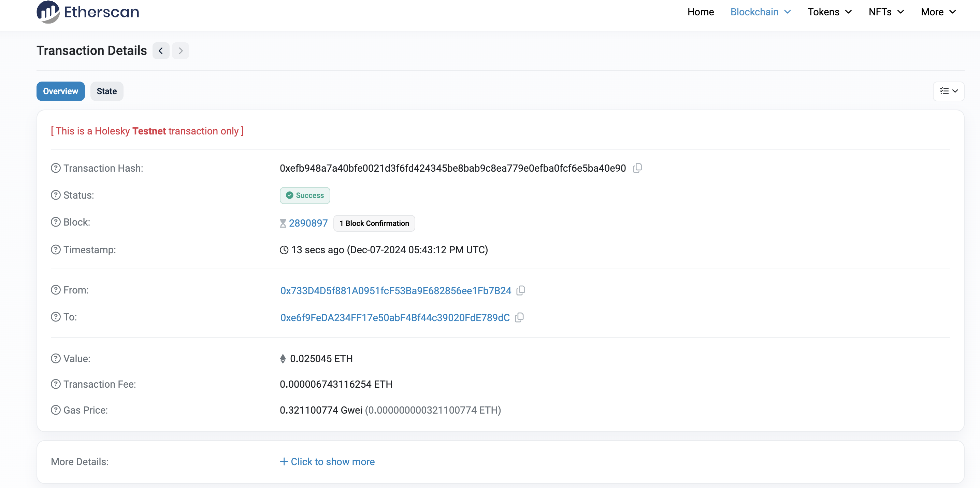Switch to the State tab
The height and width of the screenshot is (488, 980).
(x=106, y=91)
